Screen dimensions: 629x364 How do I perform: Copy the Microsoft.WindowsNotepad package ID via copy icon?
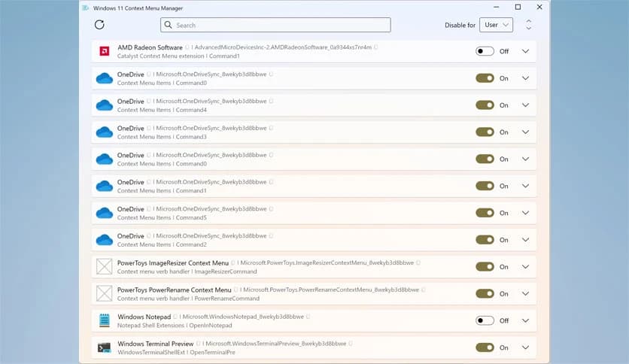[308, 317]
